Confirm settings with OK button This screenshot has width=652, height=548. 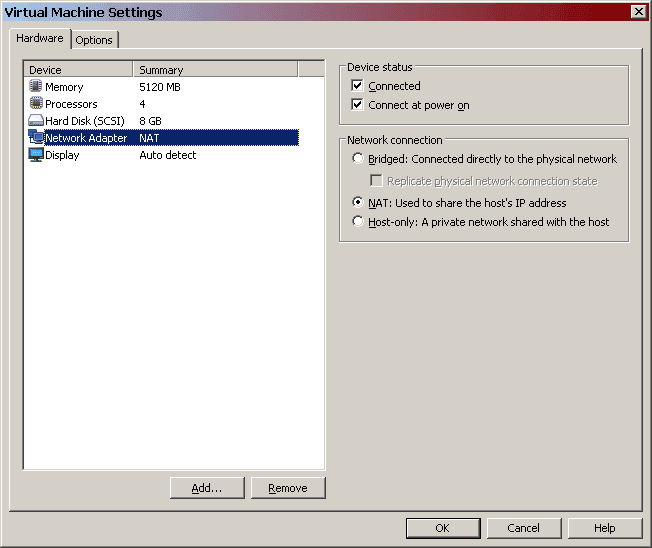coord(443,528)
